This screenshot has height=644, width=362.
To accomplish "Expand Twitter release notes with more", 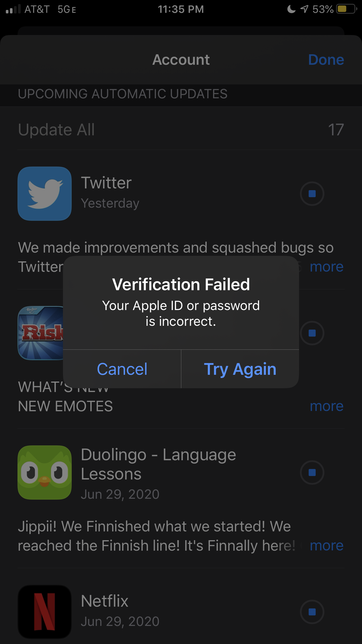I will (326, 267).
